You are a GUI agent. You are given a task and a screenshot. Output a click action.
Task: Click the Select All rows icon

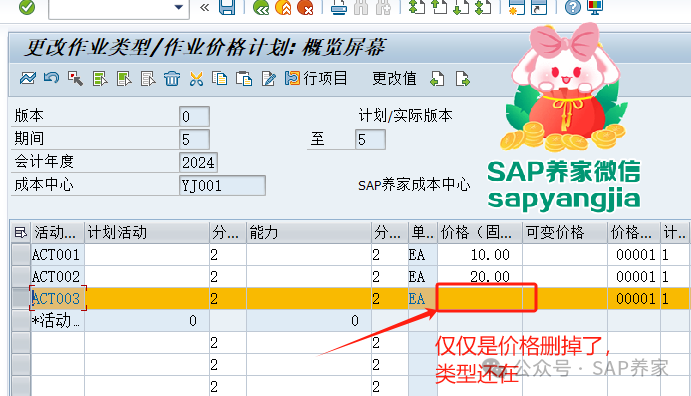pyautogui.click(x=100, y=79)
